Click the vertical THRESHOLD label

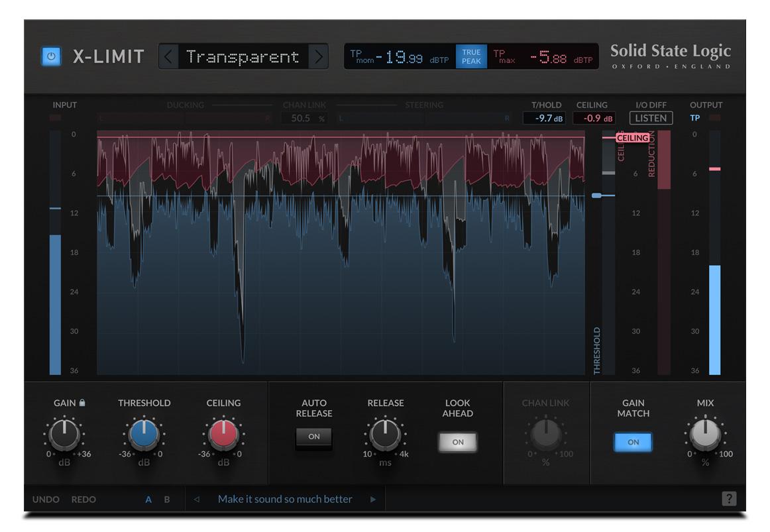click(x=596, y=350)
